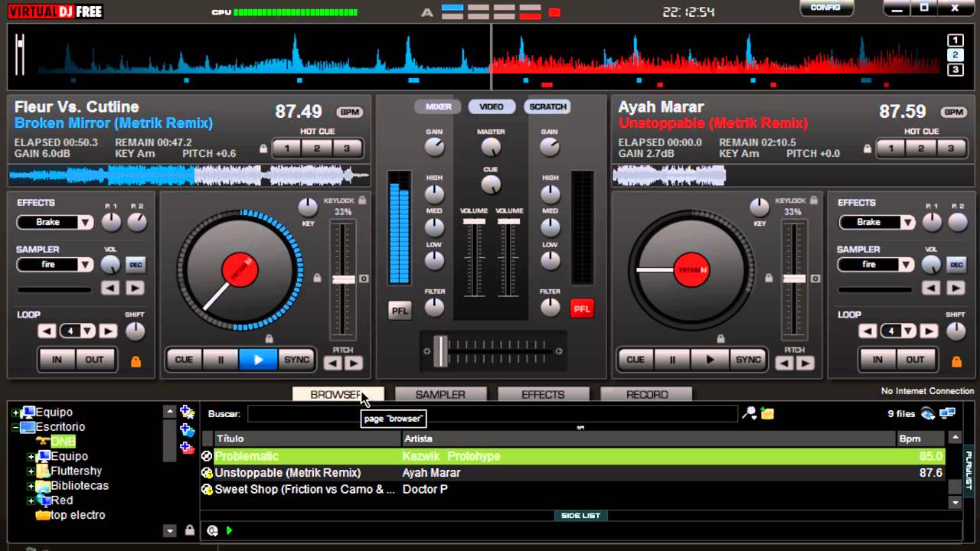
Task: Pause the right deck
Action: pos(672,360)
